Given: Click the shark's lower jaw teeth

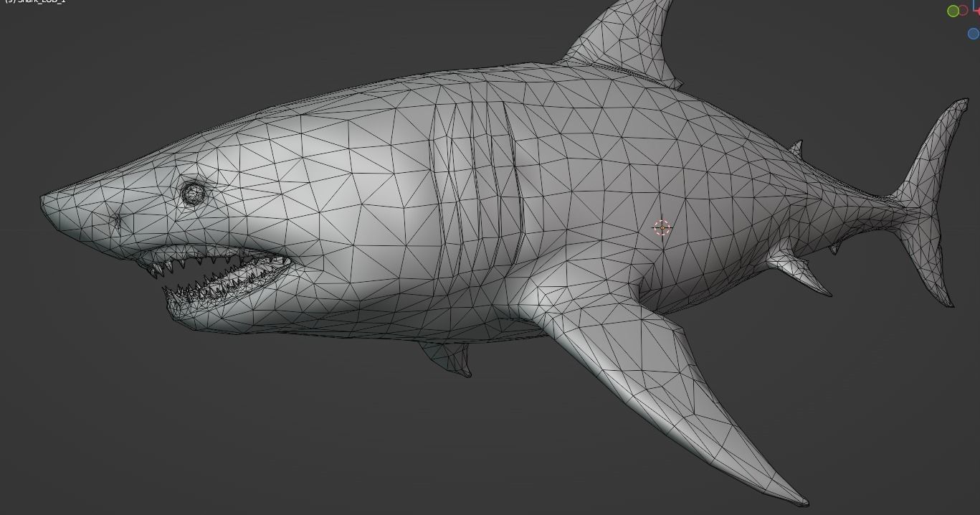Looking at the screenshot, I should tap(219, 288).
